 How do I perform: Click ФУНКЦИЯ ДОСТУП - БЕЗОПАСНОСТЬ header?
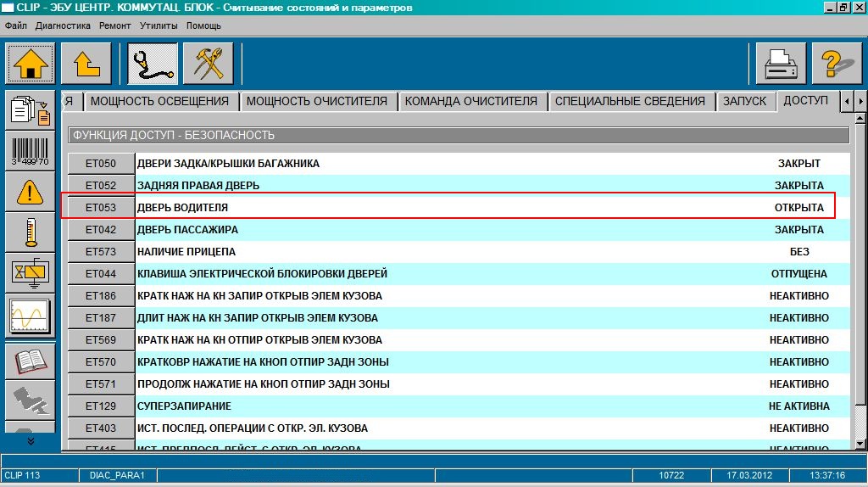coord(459,135)
